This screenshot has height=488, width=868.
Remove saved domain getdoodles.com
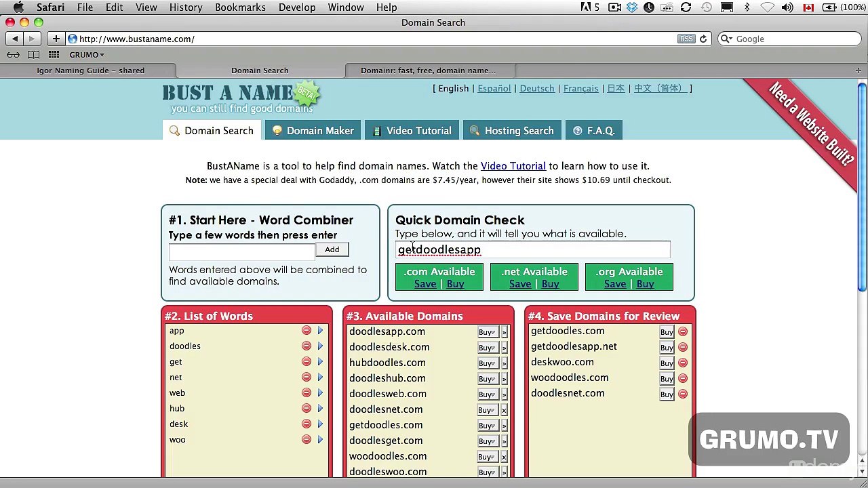point(683,331)
